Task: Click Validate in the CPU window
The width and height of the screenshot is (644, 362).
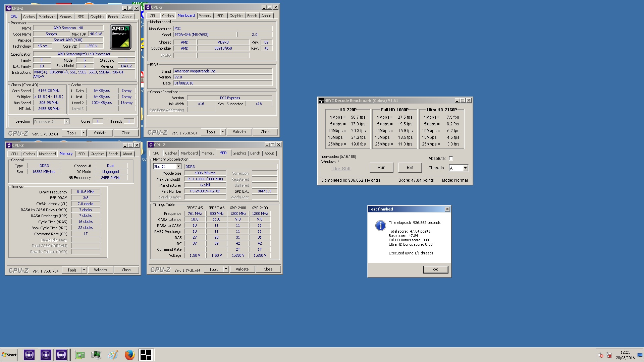Action: click(100, 133)
